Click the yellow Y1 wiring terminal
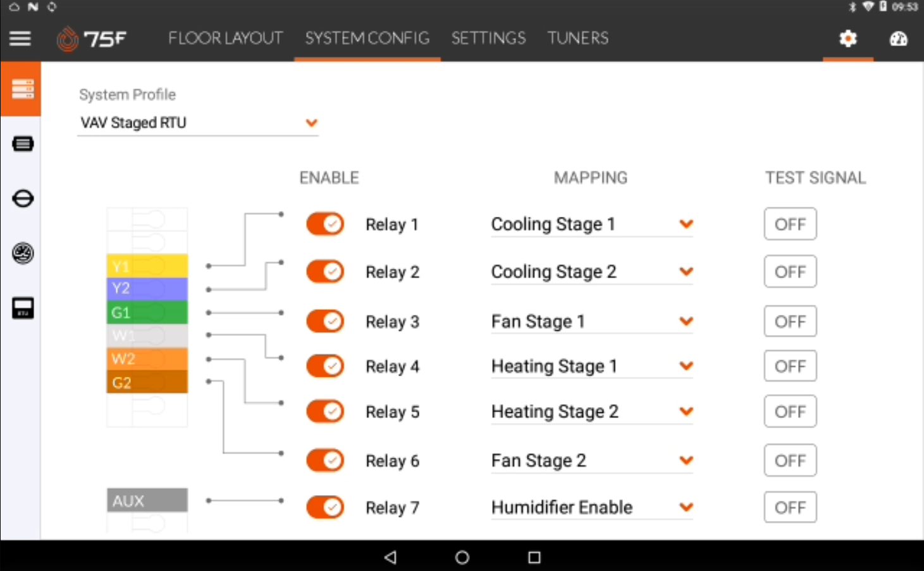The image size is (924, 571). pos(147,266)
